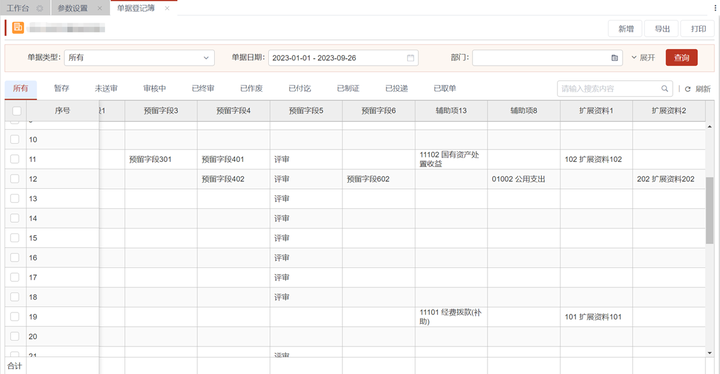Toggle the select-all header checkbox
Image resolution: width=720 pixels, height=374 pixels.
point(17,111)
